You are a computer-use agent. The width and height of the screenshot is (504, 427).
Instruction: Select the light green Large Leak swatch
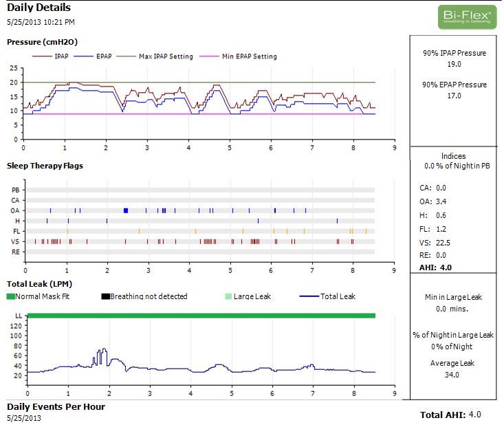click(x=228, y=296)
